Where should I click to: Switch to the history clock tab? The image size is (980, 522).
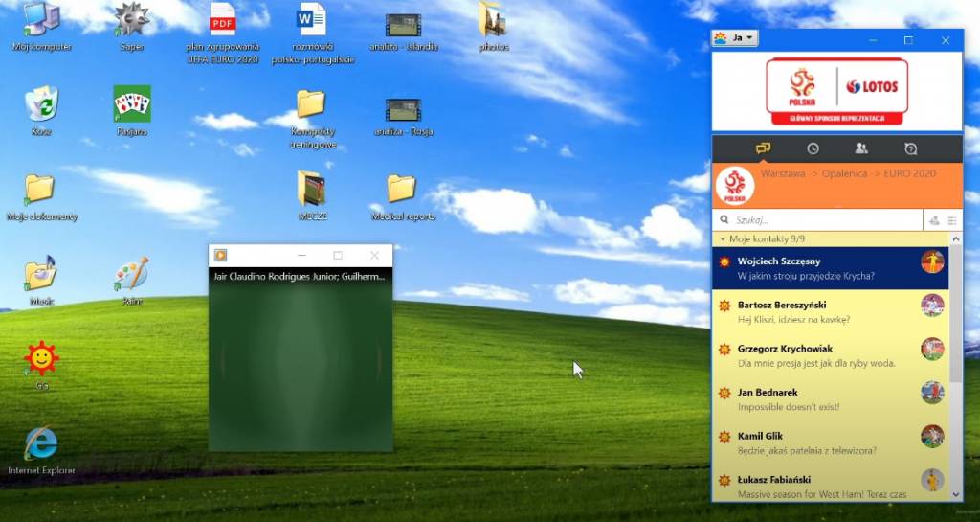813,148
